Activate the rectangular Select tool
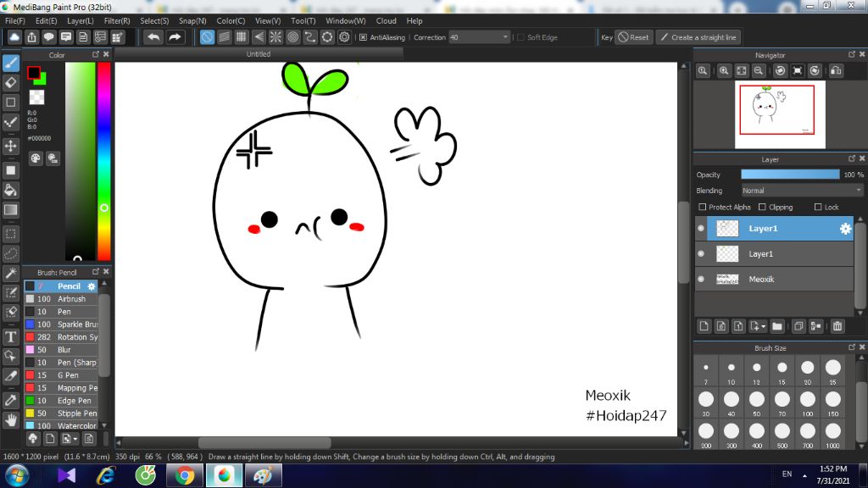 tap(10, 234)
